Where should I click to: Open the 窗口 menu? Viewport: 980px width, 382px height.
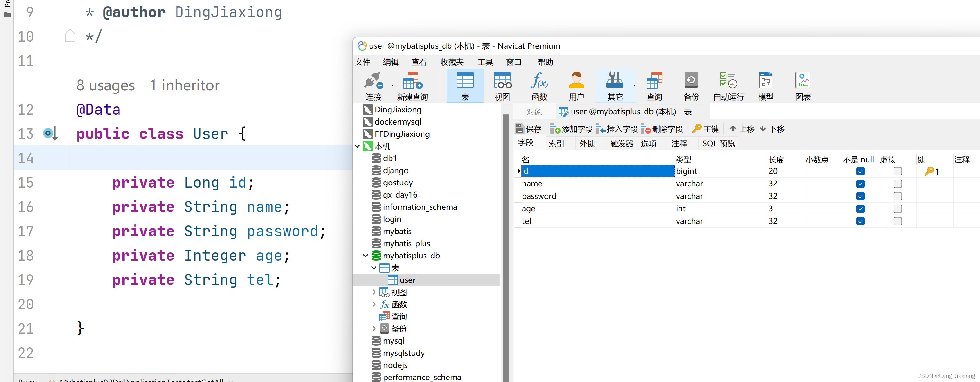click(x=514, y=62)
